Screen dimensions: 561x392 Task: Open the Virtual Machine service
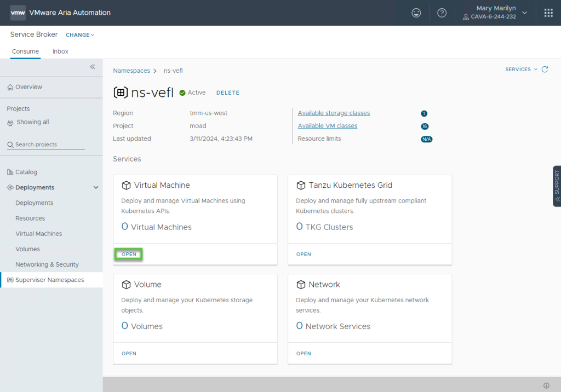click(x=129, y=254)
